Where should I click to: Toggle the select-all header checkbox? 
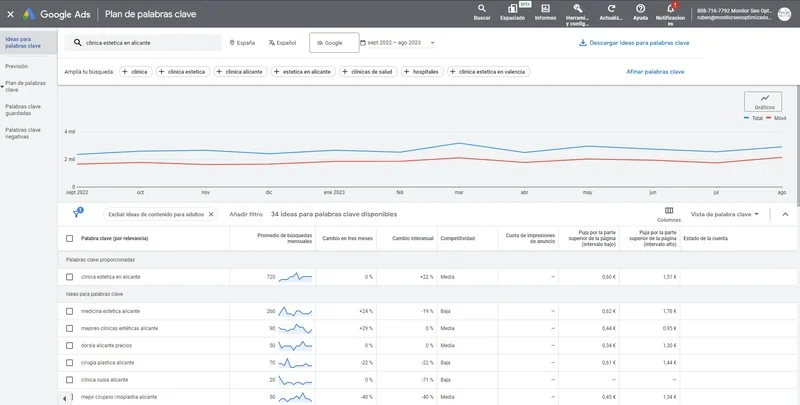pos(69,239)
